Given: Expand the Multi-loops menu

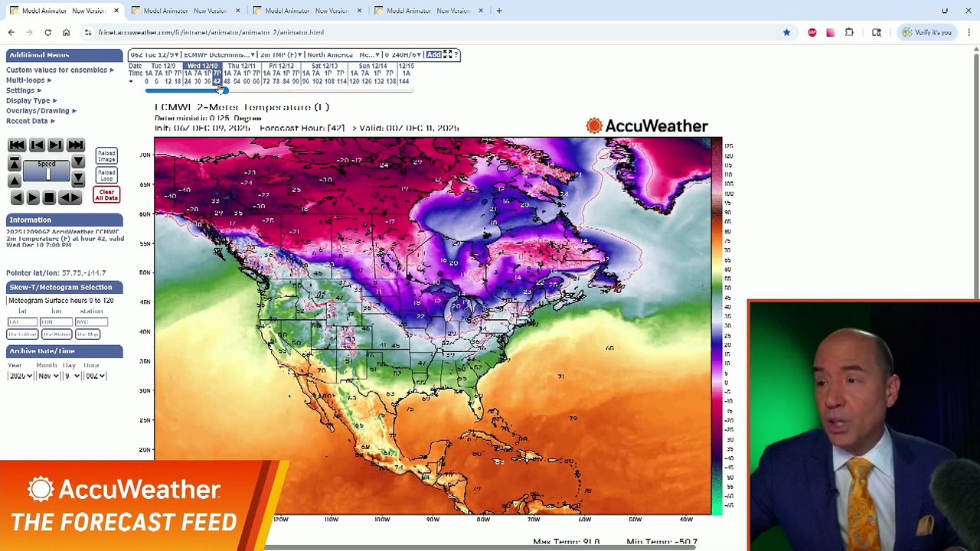Looking at the screenshot, I should (29, 80).
